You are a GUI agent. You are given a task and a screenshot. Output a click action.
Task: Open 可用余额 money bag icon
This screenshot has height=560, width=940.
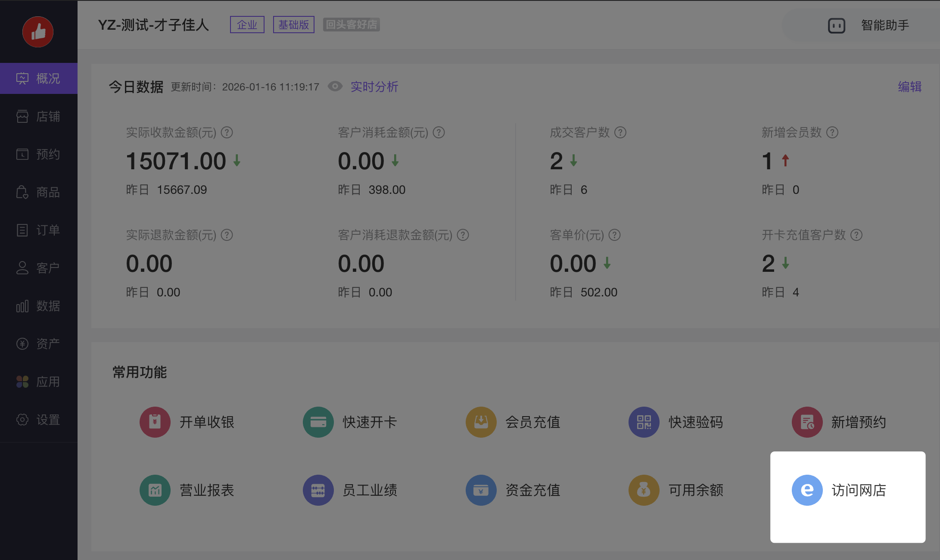pyautogui.click(x=644, y=490)
